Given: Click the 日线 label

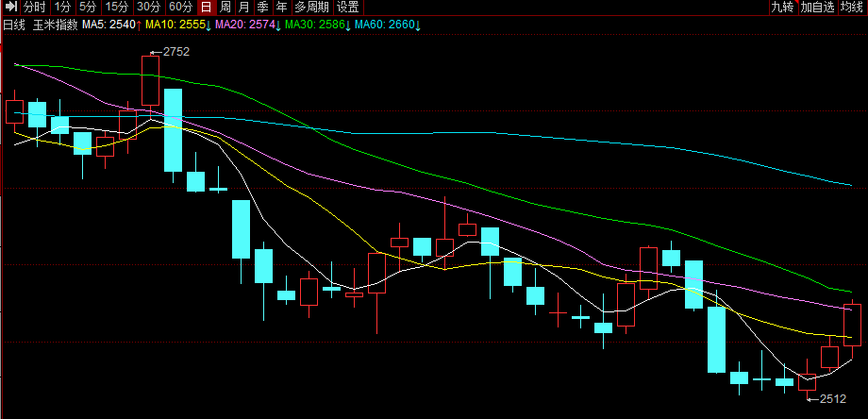Looking at the screenshot, I should (14, 25).
